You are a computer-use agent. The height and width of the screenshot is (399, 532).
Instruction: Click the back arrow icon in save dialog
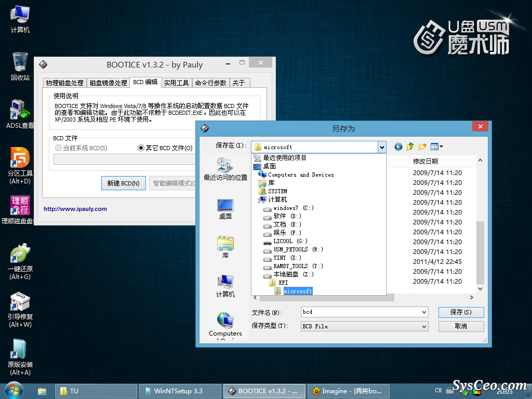(398, 147)
